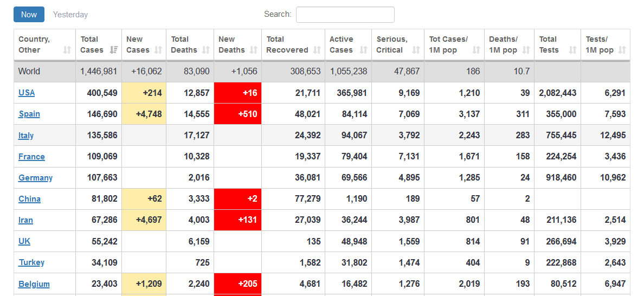Open the Spain country link

tap(29, 114)
